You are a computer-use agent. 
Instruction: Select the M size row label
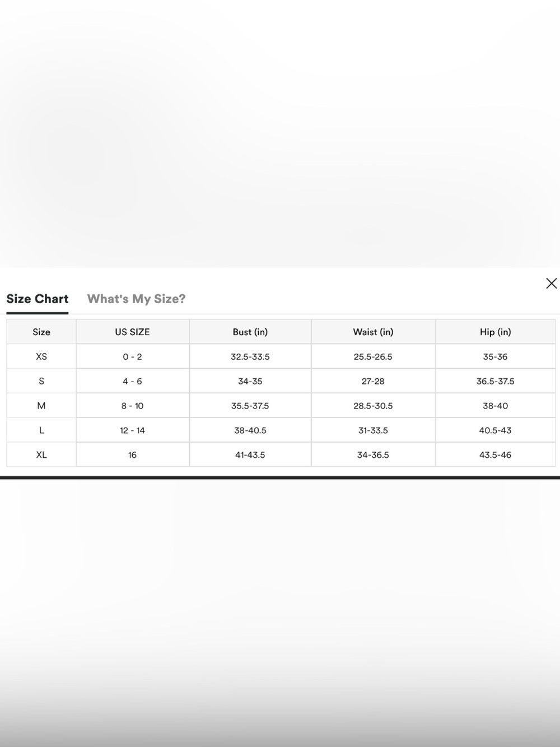[x=41, y=406]
